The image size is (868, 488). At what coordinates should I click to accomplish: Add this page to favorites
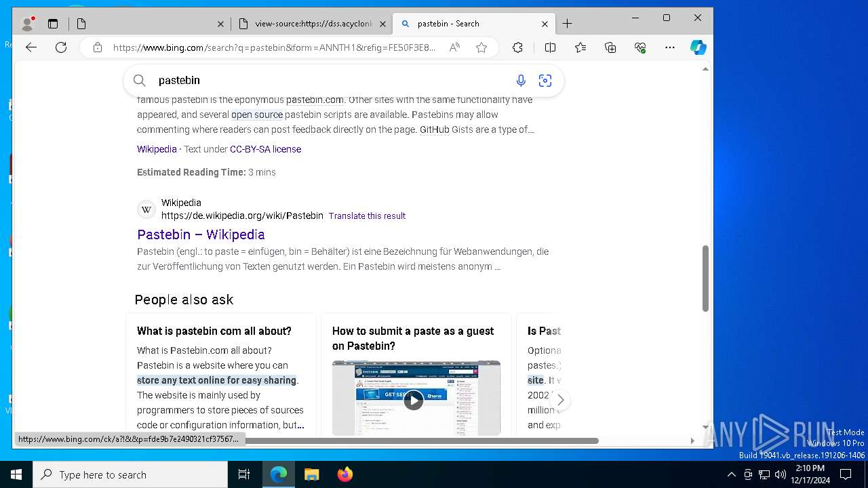tap(481, 47)
